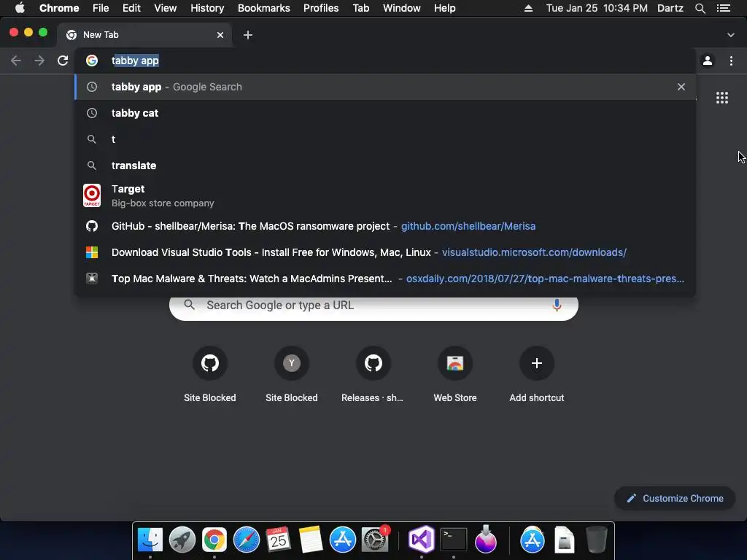The height and width of the screenshot is (560, 747).
Task: Open the purple installer ball Dock icon
Action: [x=486, y=540]
